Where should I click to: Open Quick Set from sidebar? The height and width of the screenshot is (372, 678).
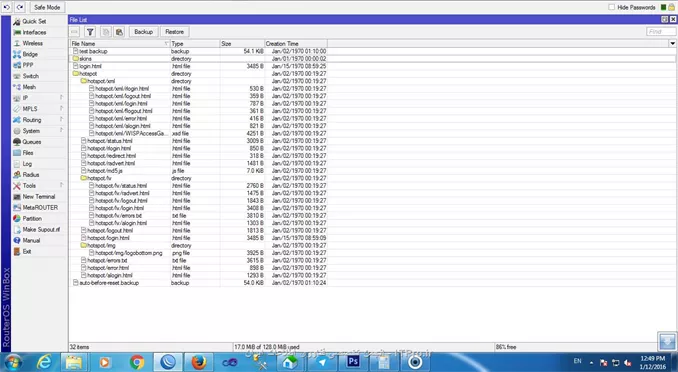(34, 21)
